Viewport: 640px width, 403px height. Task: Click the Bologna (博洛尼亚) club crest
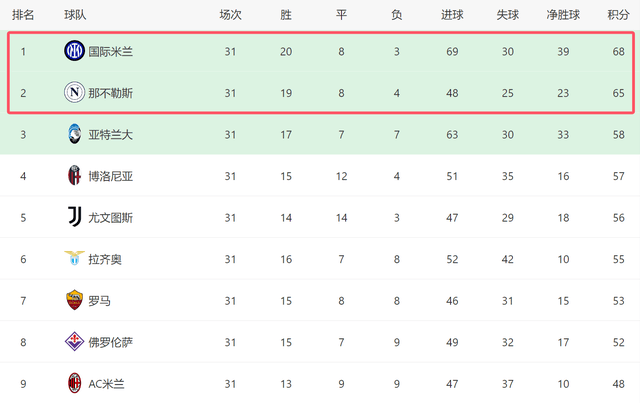tap(74, 176)
